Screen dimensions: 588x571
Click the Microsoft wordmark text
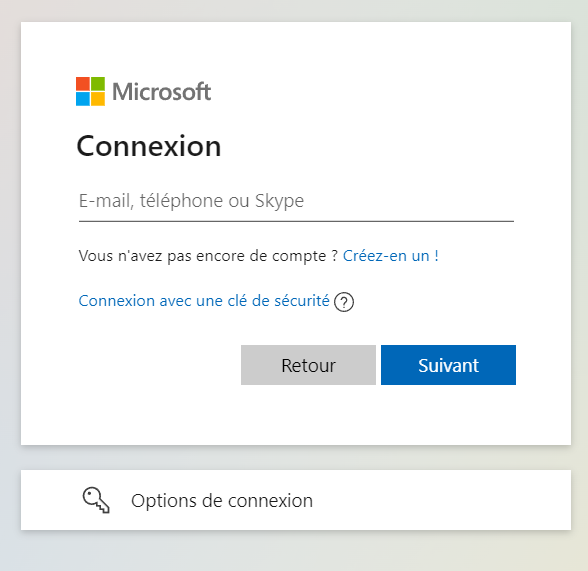tap(162, 92)
